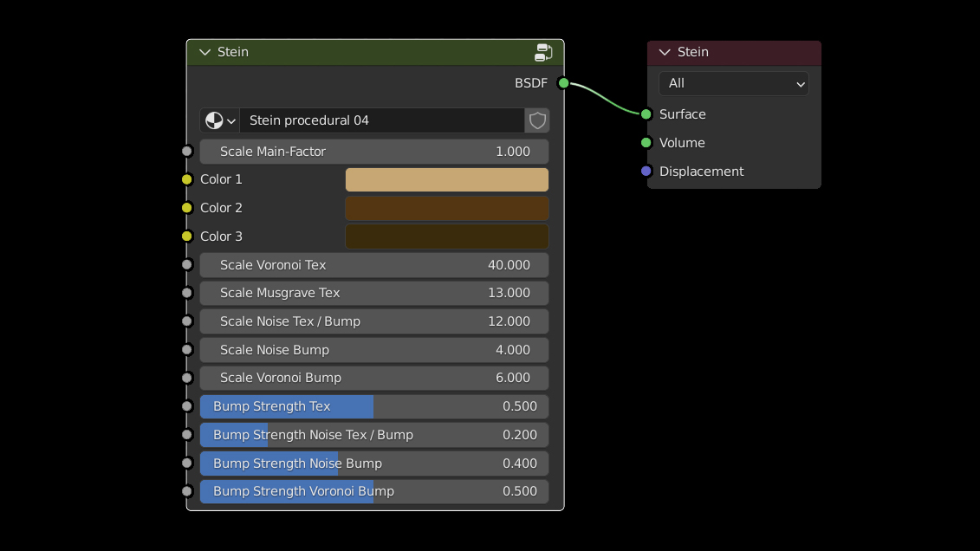Viewport: 980px width, 551px height.
Task: Click the Surface input socket
Action: click(x=646, y=114)
